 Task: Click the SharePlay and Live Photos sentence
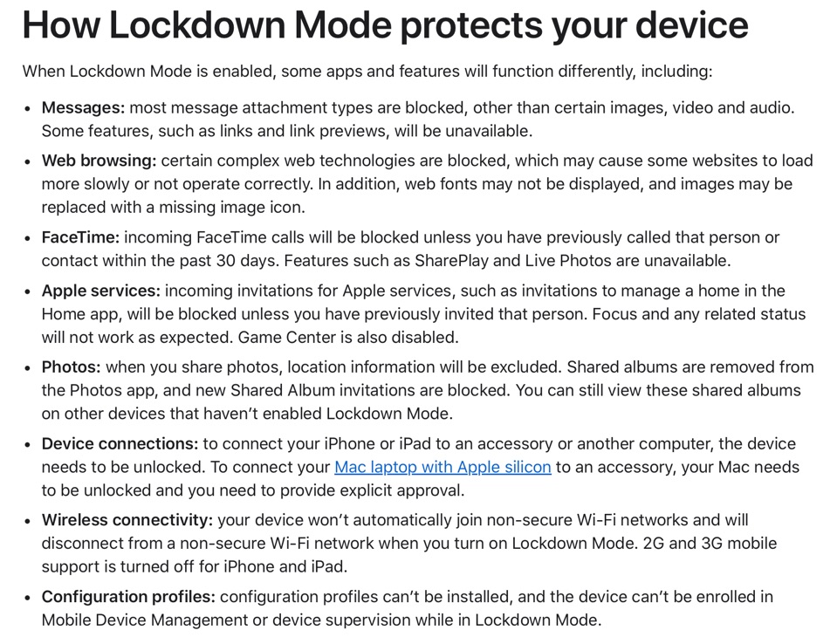506,261
